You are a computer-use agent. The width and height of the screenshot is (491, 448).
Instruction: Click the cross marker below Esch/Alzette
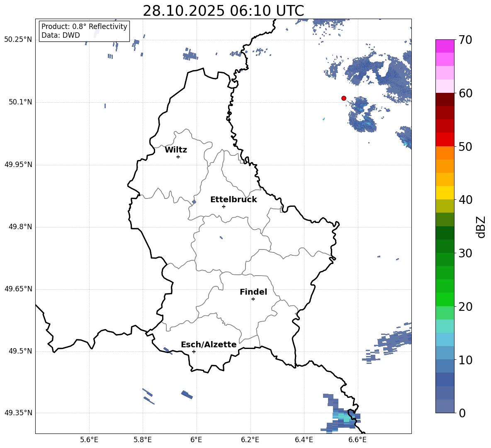[194, 351]
